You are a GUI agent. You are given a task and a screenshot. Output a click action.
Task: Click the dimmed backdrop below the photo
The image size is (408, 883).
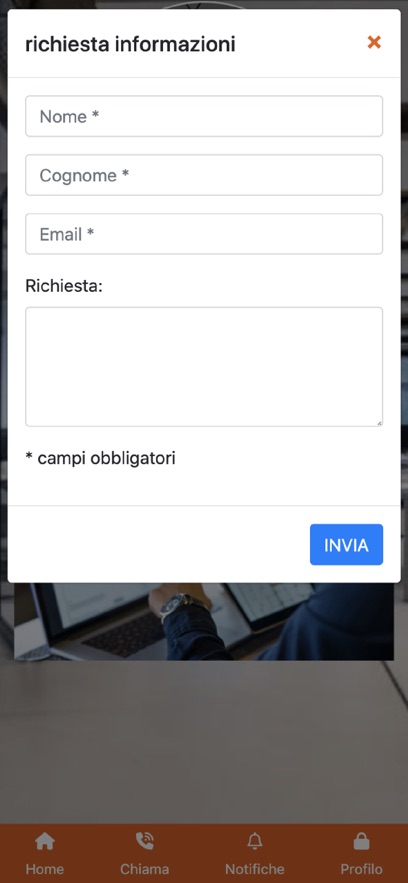204,743
